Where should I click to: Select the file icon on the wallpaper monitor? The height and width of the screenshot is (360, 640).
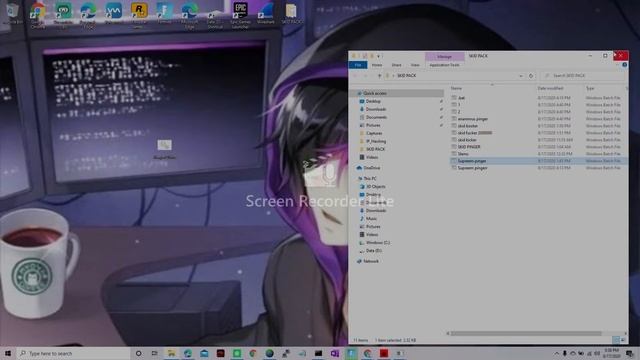(x=164, y=149)
